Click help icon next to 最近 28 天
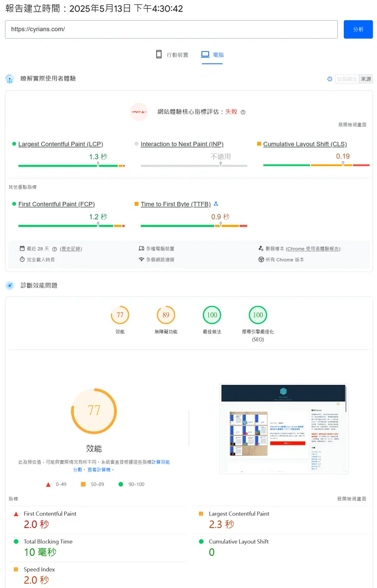Viewport: 377px width, 588px height. pyautogui.click(x=54, y=249)
